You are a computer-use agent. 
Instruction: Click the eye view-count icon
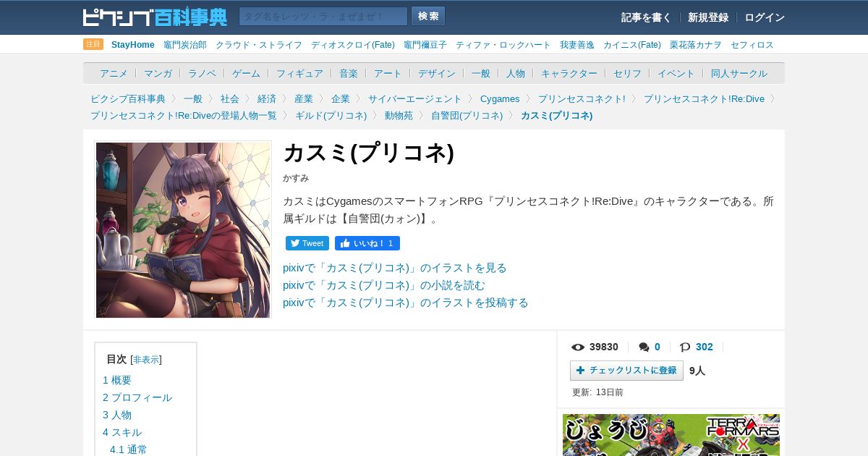578,347
